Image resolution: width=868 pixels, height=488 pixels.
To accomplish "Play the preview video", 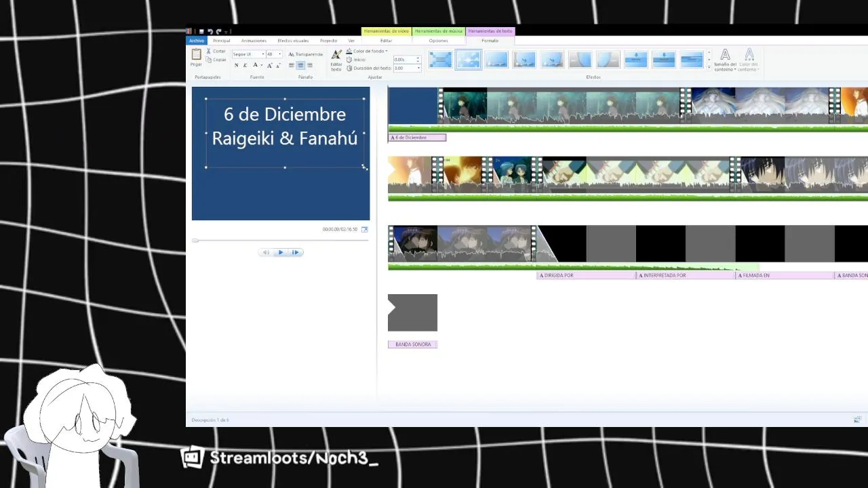I will (x=281, y=252).
